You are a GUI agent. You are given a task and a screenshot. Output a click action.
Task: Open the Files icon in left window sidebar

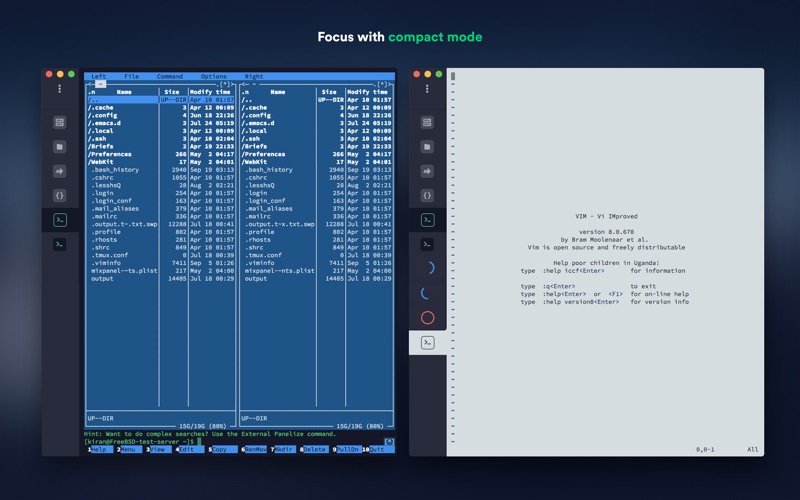tap(60, 147)
